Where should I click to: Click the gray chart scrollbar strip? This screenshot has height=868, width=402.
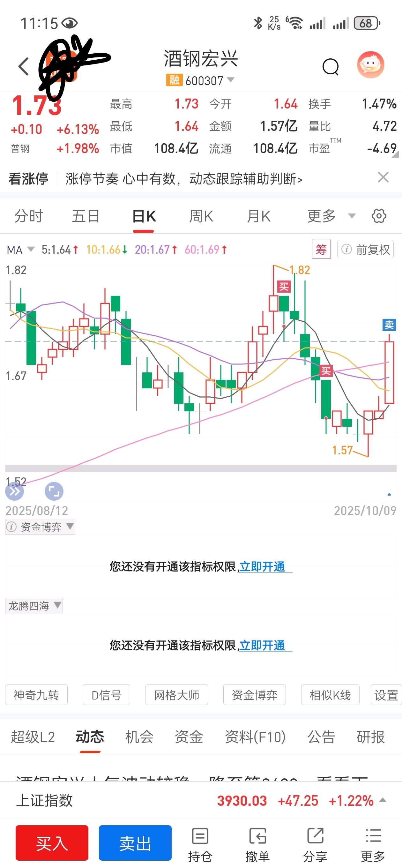pyautogui.click(x=201, y=468)
